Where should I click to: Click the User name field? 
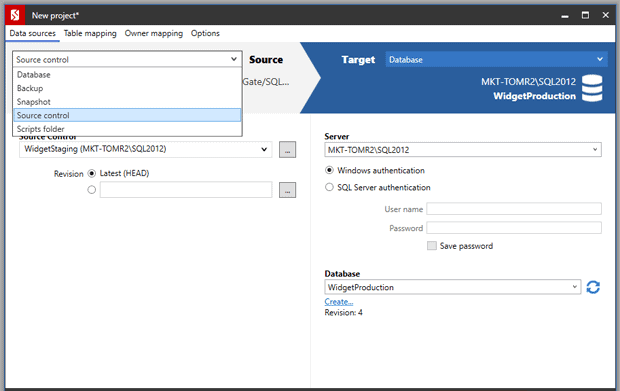[514, 209]
